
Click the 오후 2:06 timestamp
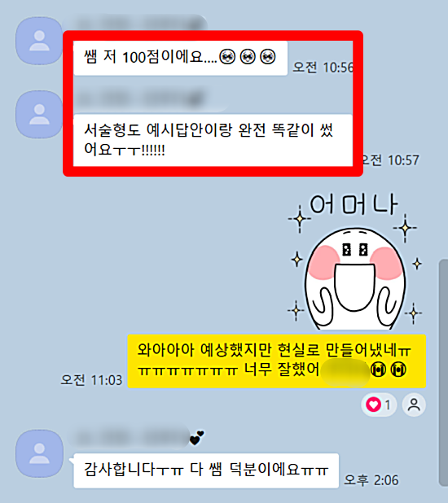pyautogui.click(x=371, y=480)
